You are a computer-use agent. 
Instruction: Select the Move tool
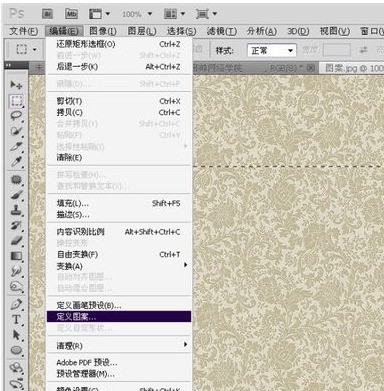coord(16,85)
